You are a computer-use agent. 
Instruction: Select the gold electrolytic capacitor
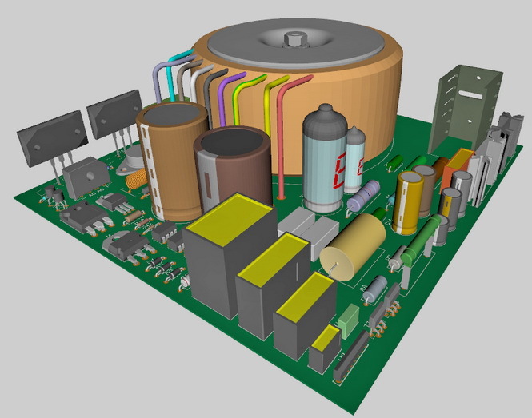click(x=408, y=203)
